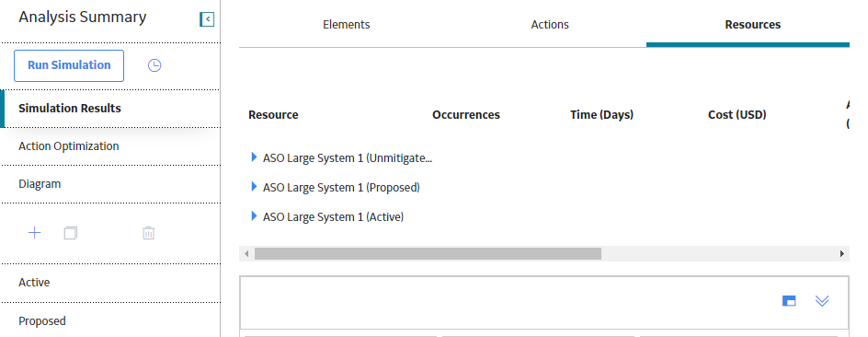Collapse lower pane with double chevron icon
The height and width of the screenshot is (337, 868).
[822, 301]
